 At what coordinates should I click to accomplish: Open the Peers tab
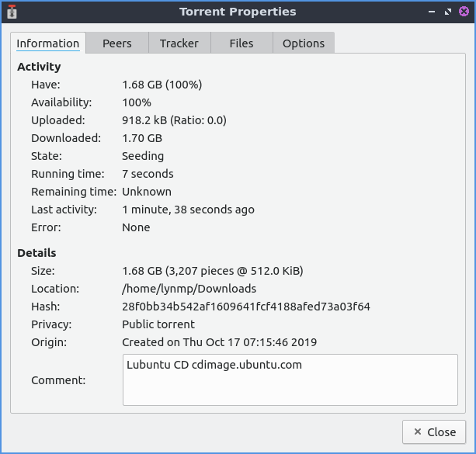(x=116, y=43)
